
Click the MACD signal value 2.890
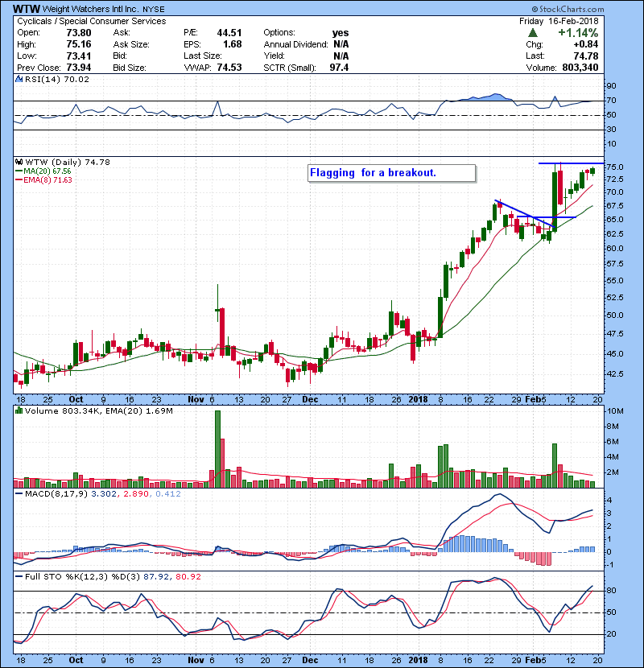click(136, 494)
